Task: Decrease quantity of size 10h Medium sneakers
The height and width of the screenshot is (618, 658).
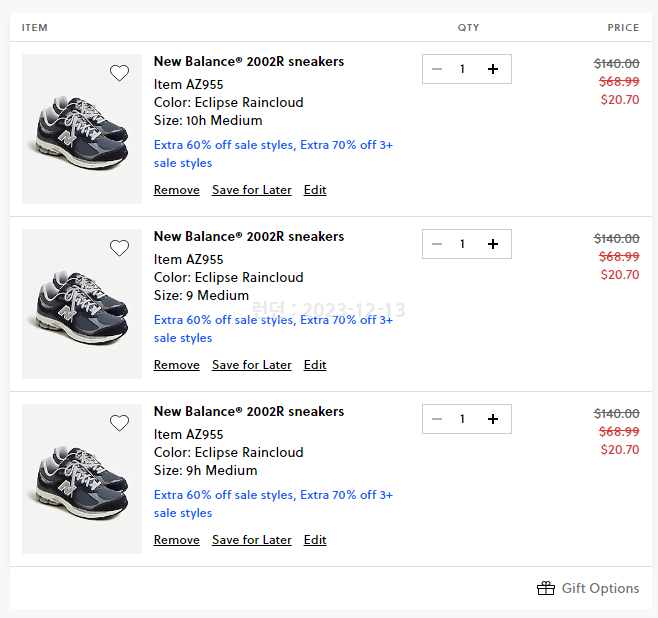Action: [x=437, y=69]
